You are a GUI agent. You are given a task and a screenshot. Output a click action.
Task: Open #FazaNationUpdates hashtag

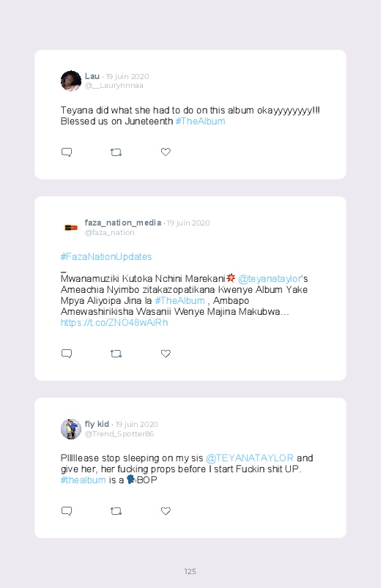106,257
